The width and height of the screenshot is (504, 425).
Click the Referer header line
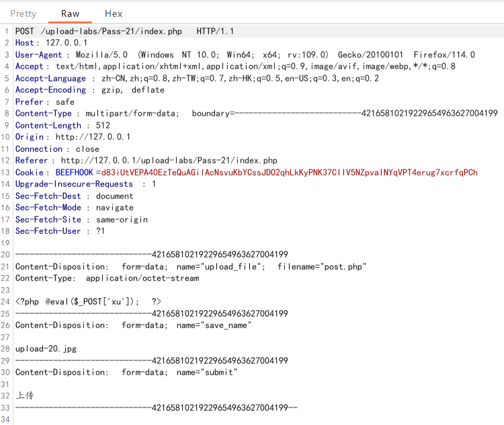pyautogui.click(x=146, y=161)
